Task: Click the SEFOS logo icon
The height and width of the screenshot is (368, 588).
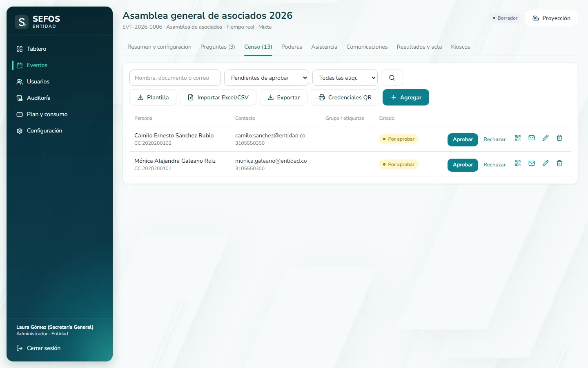Action: [x=22, y=22]
